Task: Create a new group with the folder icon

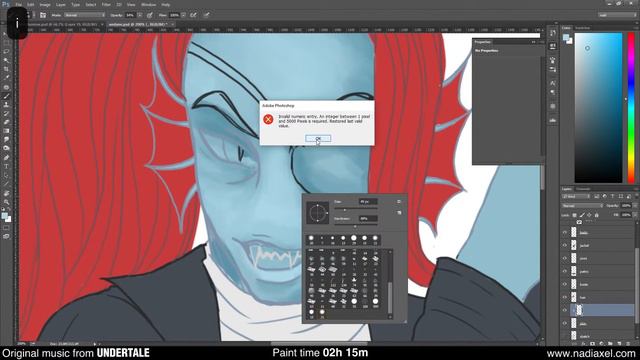Action: 611,344
